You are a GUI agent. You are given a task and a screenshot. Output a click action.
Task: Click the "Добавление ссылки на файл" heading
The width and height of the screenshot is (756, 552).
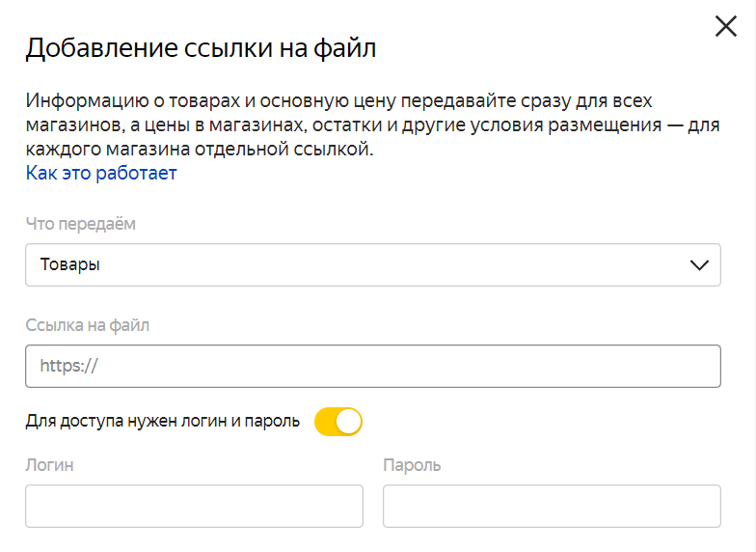click(x=201, y=48)
